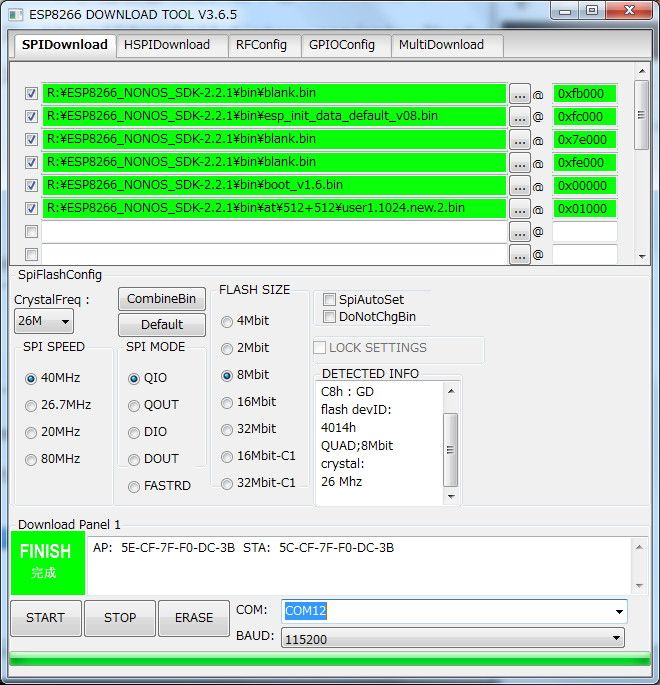Select the SPIDownload tab
The image size is (660, 685).
point(65,45)
